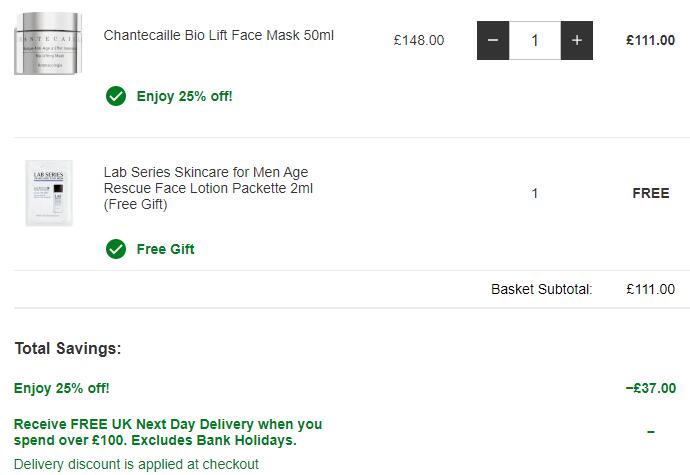Click the £148.00 original price

pyautogui.click(x=419, y=41)
